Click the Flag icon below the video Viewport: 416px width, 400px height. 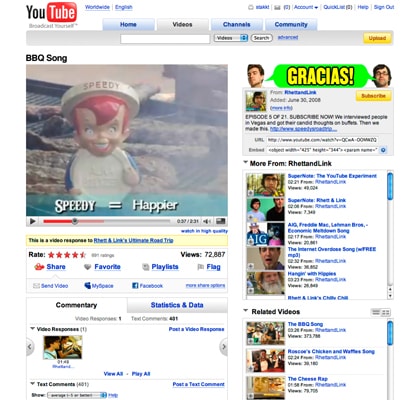pos(201,267)
